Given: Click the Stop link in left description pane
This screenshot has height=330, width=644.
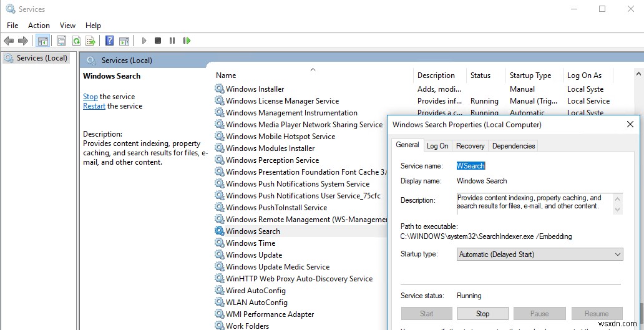Looking at the screenshot, I should [90, 97].
